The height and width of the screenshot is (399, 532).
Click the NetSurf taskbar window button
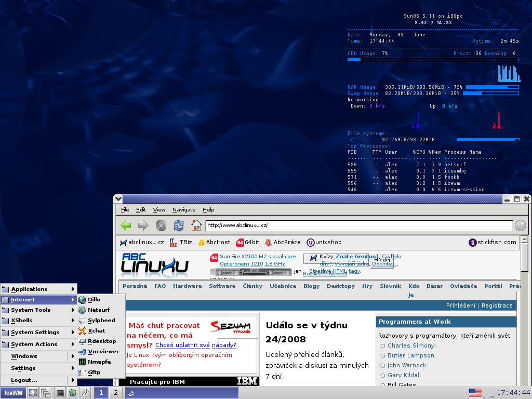[x=182, y=393]
